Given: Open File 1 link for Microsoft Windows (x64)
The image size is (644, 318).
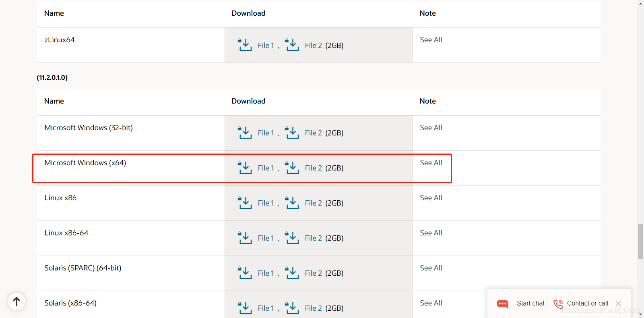Looking at the screenshot, I should coord(266,168).
